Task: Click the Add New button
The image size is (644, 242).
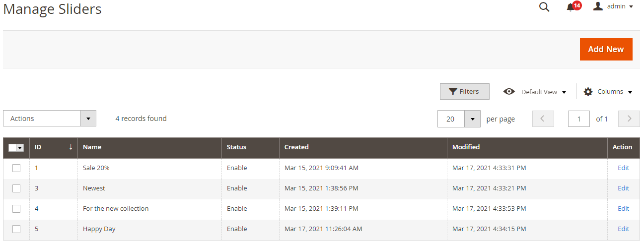Action: (x=606, y=49)
